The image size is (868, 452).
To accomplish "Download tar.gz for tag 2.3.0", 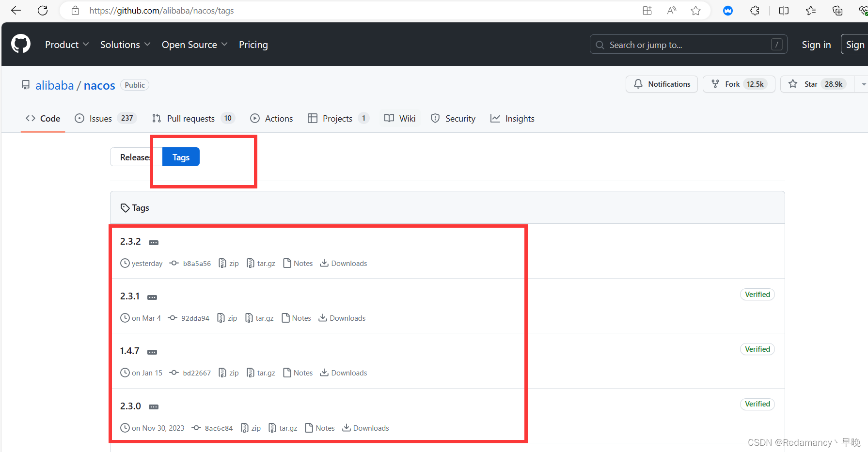I will tap(283, 428).
